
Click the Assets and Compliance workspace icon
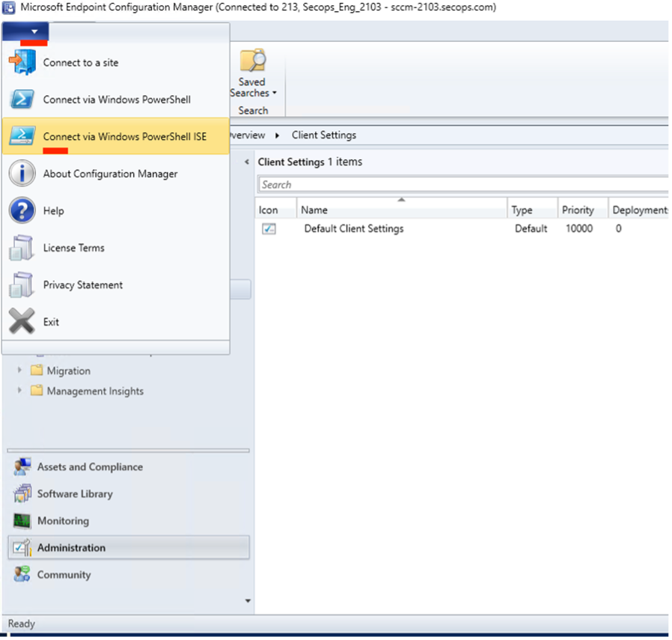(22, 467)
